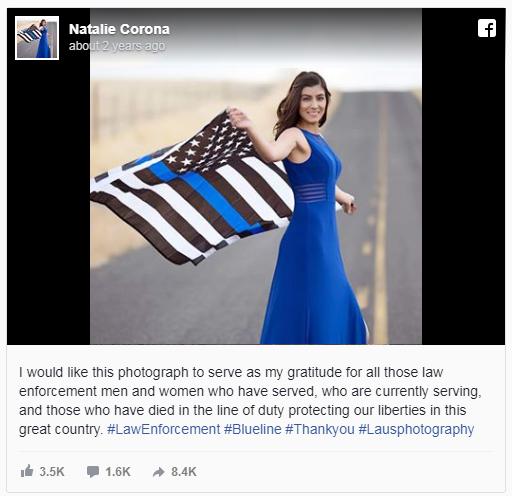Follow the #Blueline hashtag link
The width and height of the screenshot is (512, 496).
click(x=253, y=429)
